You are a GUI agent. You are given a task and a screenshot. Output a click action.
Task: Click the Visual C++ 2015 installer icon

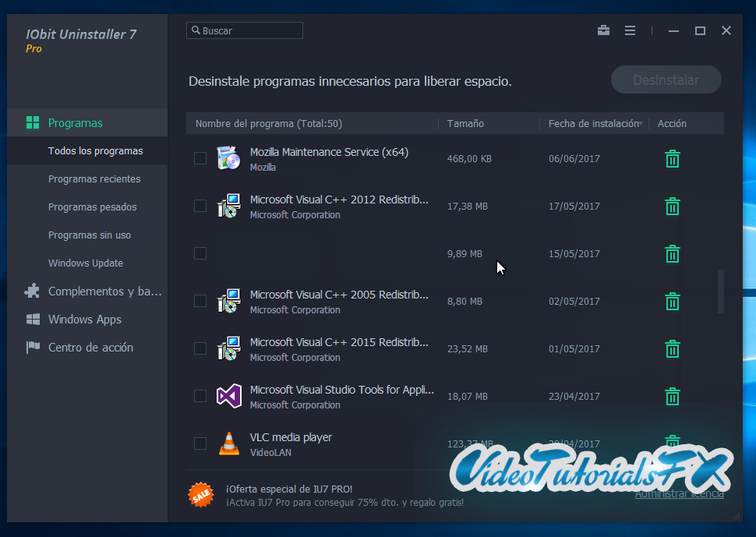point(228,348)
